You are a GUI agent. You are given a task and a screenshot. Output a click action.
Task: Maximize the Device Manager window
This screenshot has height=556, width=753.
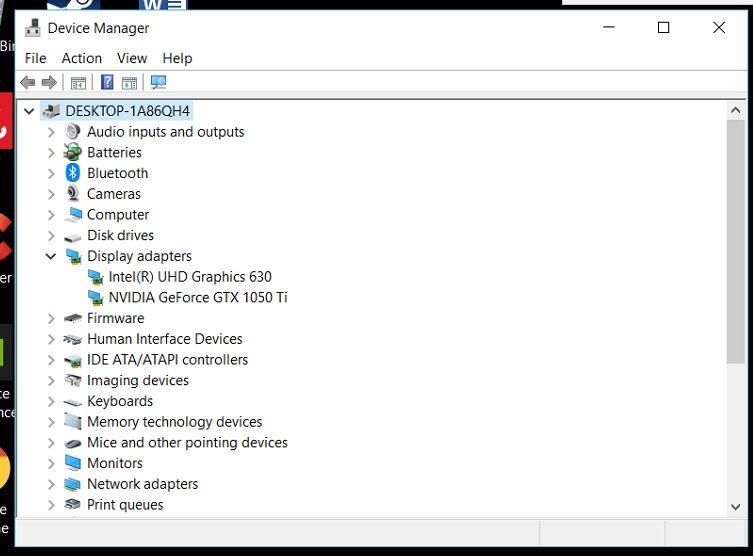pos(663,27)
